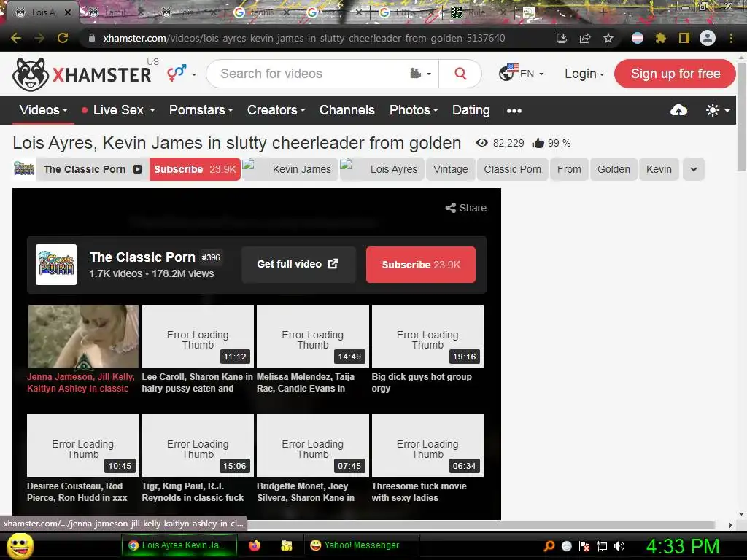Click the 4:33 PM taskbar clock

[x=682, y=546]
